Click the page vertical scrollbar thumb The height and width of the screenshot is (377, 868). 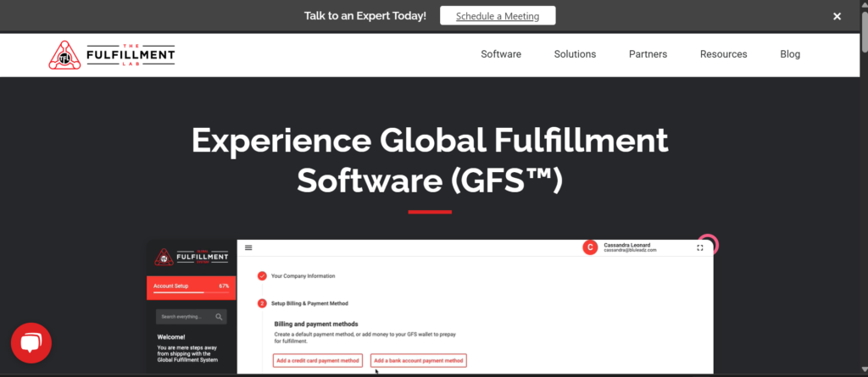tap(864, 31)
